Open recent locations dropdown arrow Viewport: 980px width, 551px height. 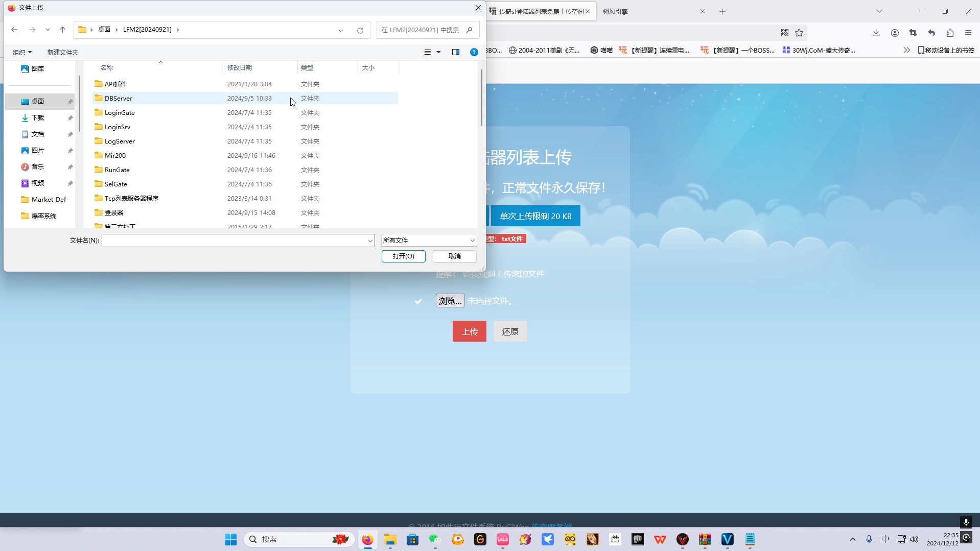48,30
